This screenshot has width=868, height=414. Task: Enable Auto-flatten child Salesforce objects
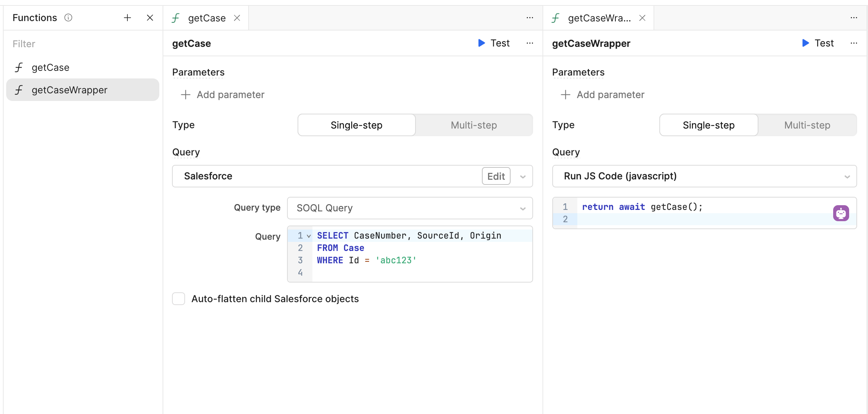point(179,299)
